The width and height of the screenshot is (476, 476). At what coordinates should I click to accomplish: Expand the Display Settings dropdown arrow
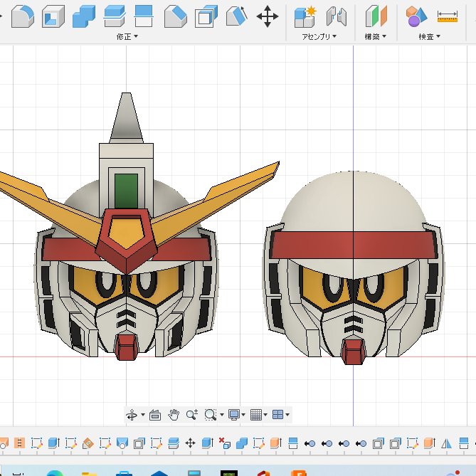[x=243, y=415]
